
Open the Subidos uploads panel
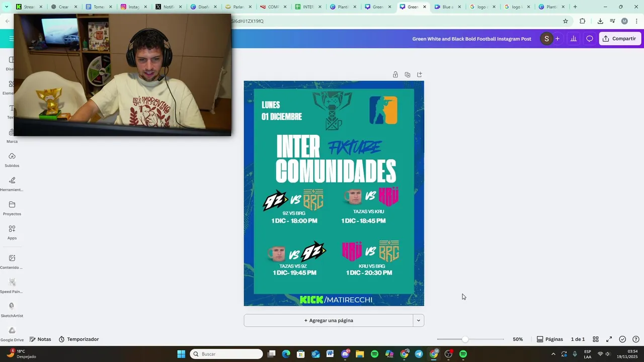tap(12, 160)
